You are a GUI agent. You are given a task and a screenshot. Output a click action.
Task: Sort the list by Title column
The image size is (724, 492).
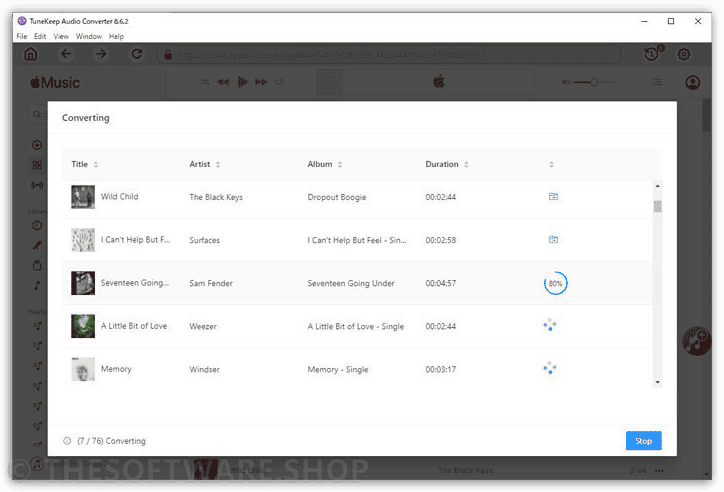point(96,164)
